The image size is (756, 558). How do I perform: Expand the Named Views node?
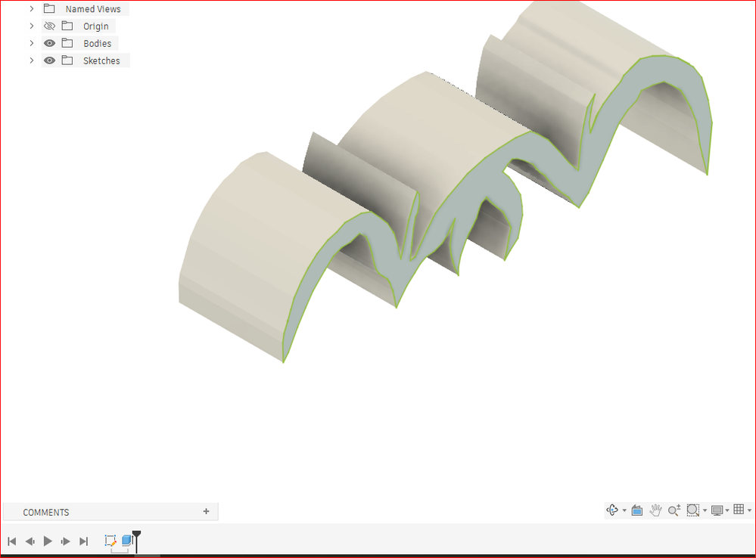click(x=32, y=8)
